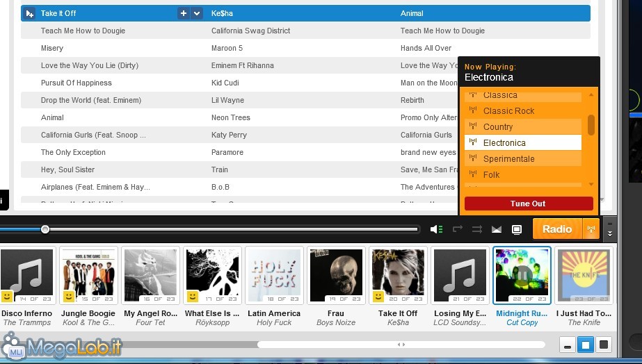Click the Radio button
The height and width of the screenshot is (364, 642).
[x=557, y=229]
